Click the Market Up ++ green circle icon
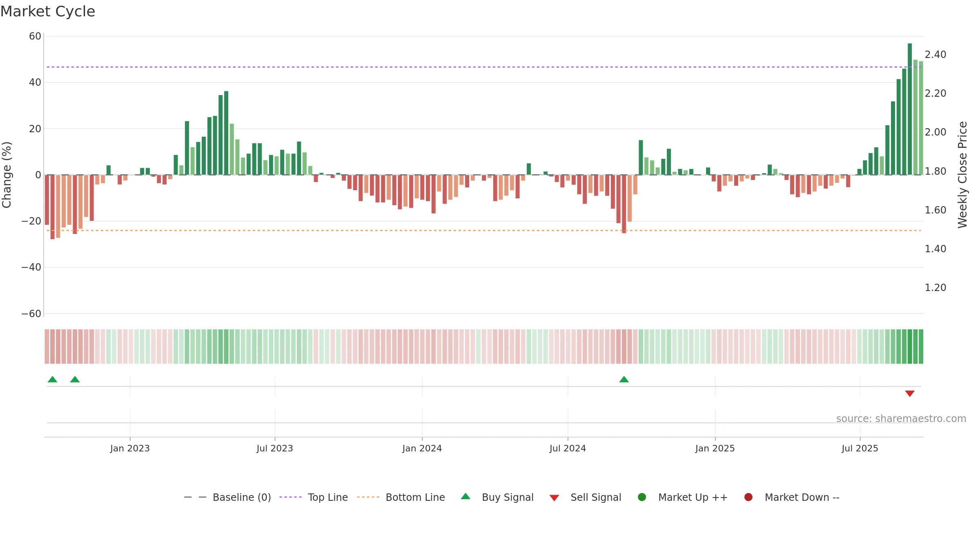 tap(642, 497)
